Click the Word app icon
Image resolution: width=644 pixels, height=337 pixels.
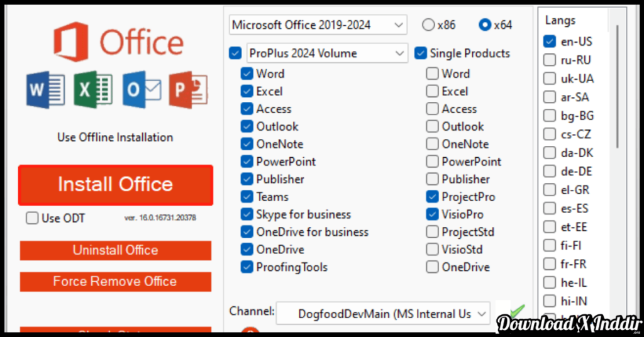pos(45,90)
